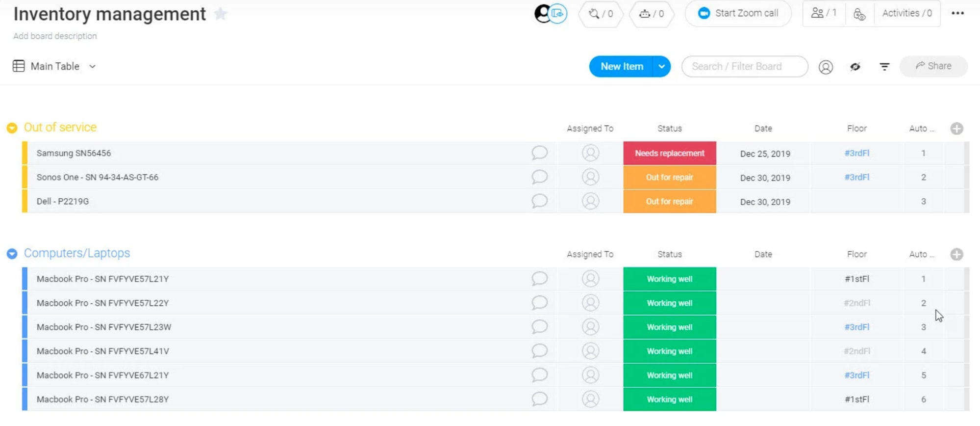
Task: Open conversation for Macbook Pro FVFYVE57L23W
Action: click(x=539, y=326)
